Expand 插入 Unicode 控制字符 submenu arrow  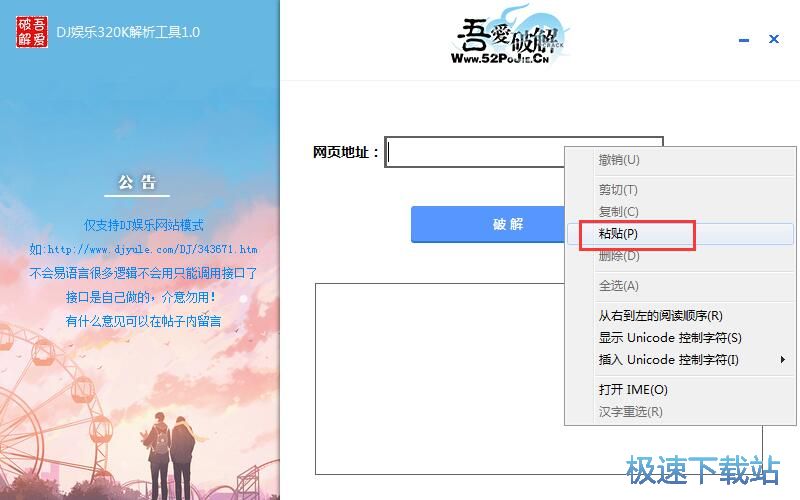783,360
